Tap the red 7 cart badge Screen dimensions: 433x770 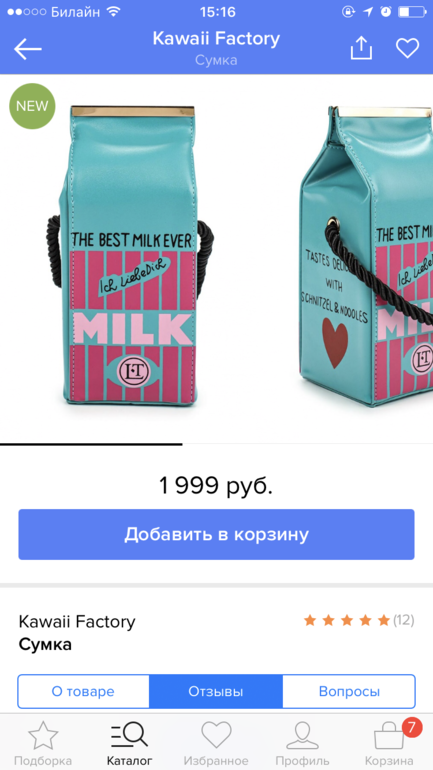(412, 727)
